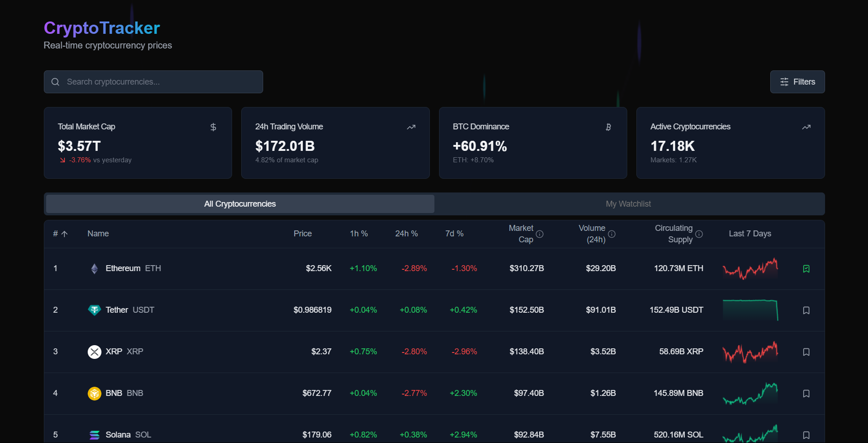Click the search magnifier icon
The height and width of the screenshot is (443, 868).
[x=55, y=82]
